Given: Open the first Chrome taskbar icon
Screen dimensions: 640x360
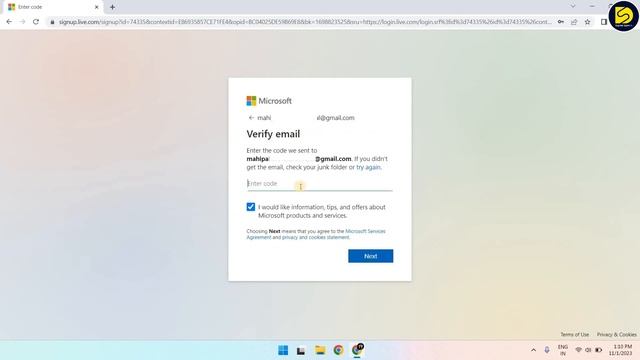Looking at the screenshot, I should (338, 350).
